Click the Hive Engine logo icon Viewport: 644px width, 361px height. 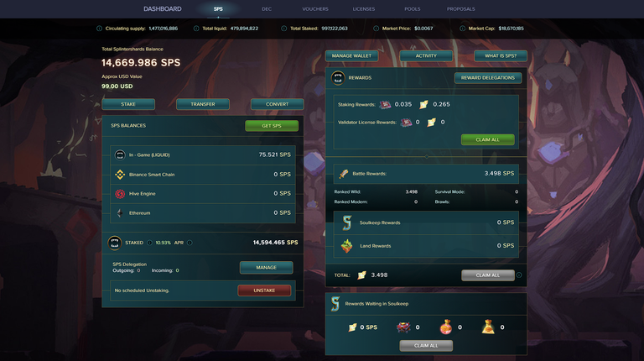[120, 194]
